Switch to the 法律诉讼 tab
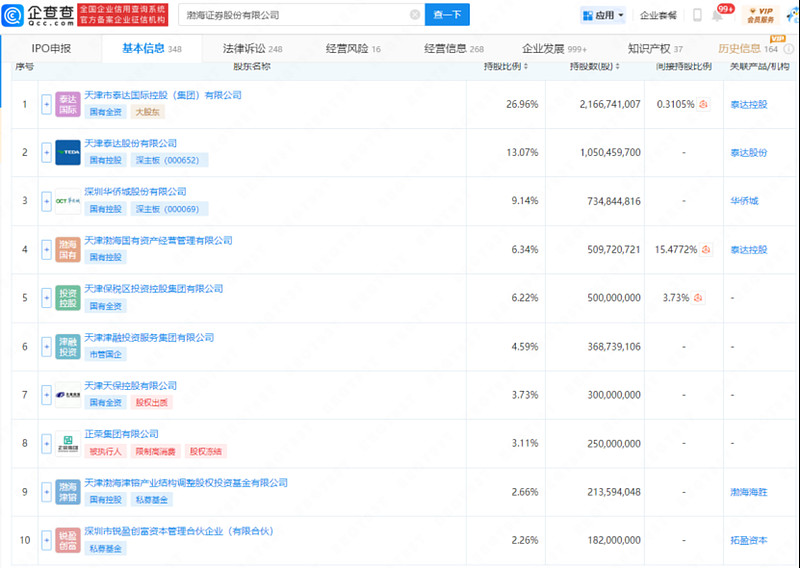The width and height of the screenshot is (800, 568). (252, 48)
